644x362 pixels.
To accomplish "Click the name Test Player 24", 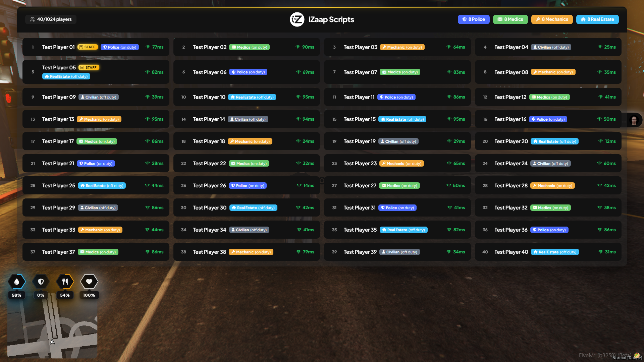I will pyautogui.click(x=511, y=163).
